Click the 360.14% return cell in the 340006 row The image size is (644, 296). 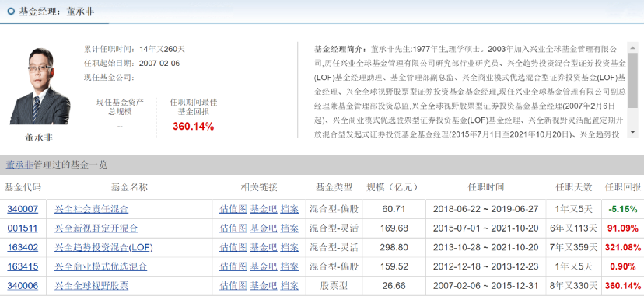(x=623, y=286)
